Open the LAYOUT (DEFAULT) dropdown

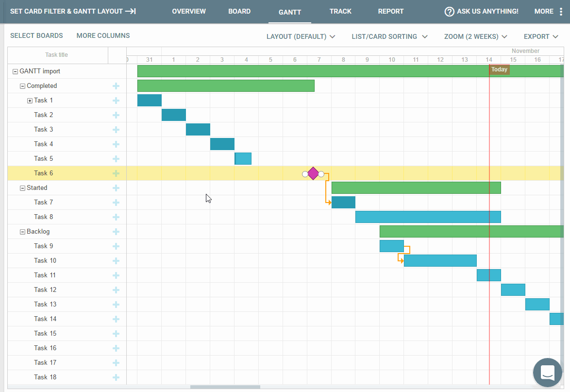coord(301,36)
